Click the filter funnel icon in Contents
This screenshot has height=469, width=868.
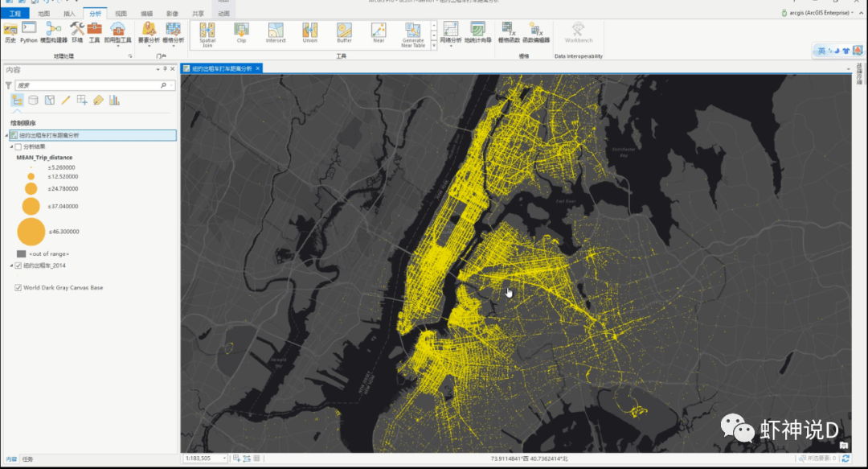pyautogui.click(x=8, y=85)
